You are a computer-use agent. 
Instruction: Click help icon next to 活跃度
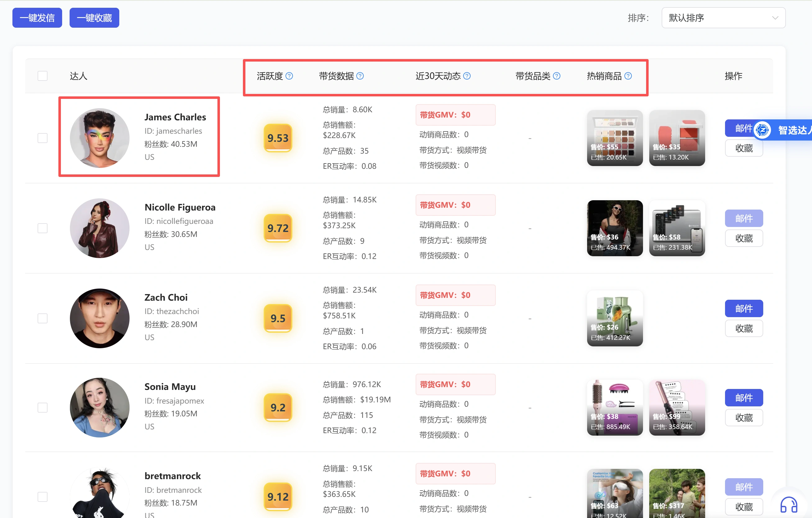(x=289, y=76)
